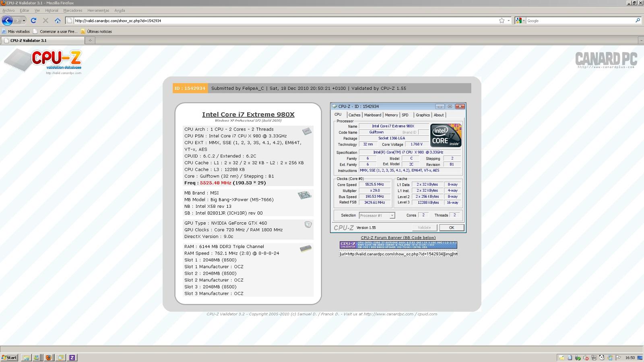This screenshot has height=362, width=644.
Task: Open the Archivo menu
Action: 8,10
